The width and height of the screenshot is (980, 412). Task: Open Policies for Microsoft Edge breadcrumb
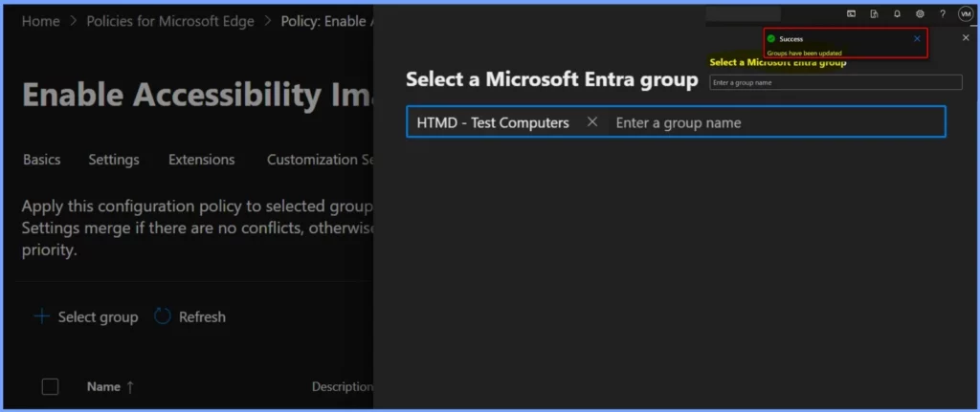170,21
